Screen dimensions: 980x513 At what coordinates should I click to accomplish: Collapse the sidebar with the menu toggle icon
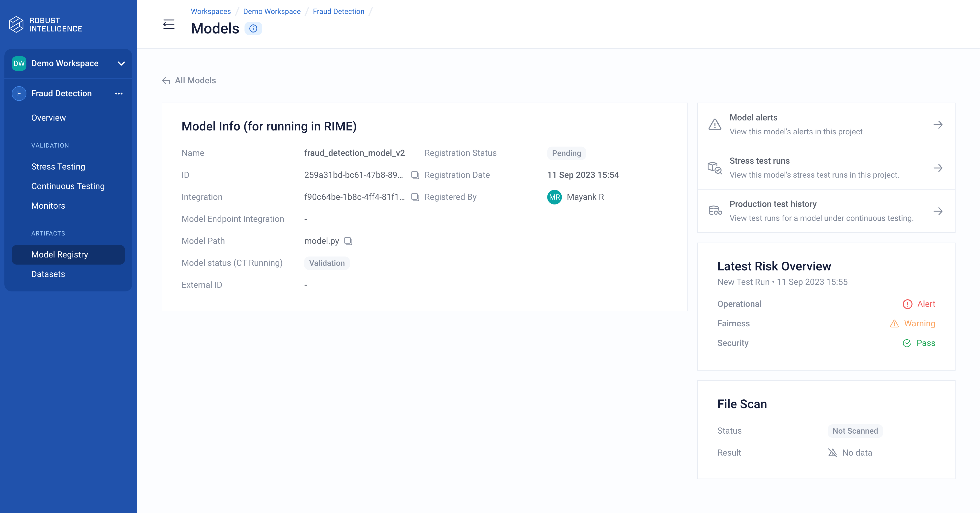pyautogui.click(x=169, y=24)
